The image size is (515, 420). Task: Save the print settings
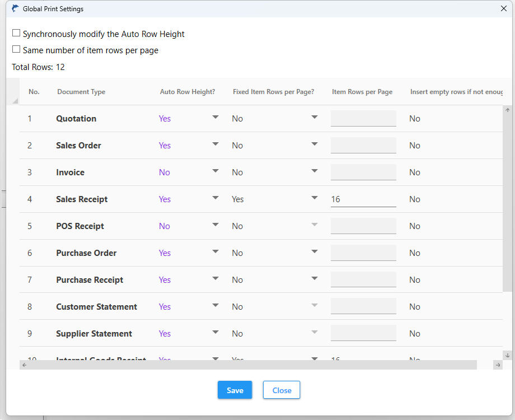tap(235, 390)
